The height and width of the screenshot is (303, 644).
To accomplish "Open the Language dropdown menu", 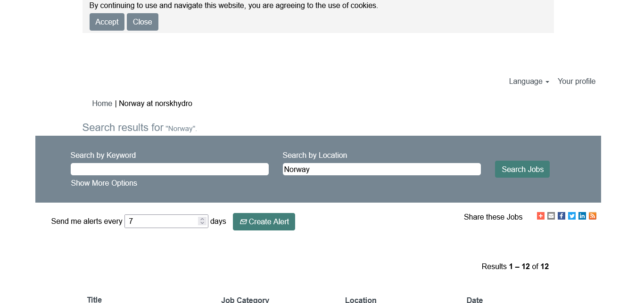I will tap(528, 82).
